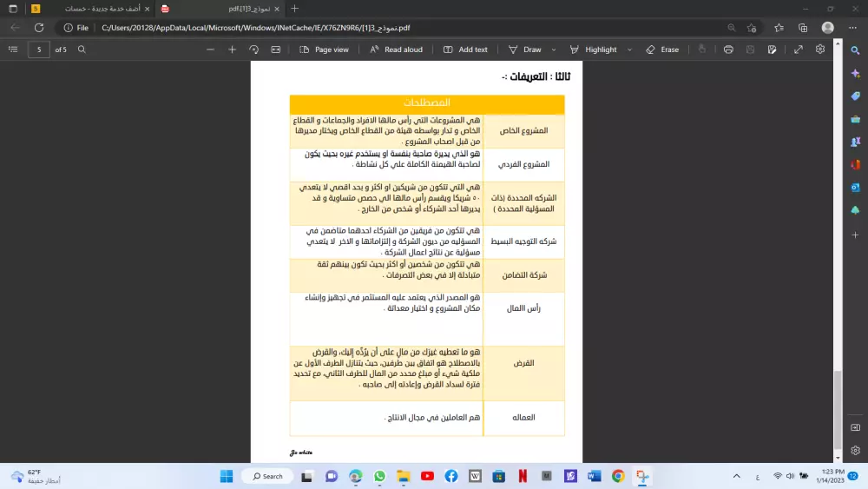Open Copilot sparkle icon in sidebar
The width and height of the screenshot is (868, 489).
855,74
